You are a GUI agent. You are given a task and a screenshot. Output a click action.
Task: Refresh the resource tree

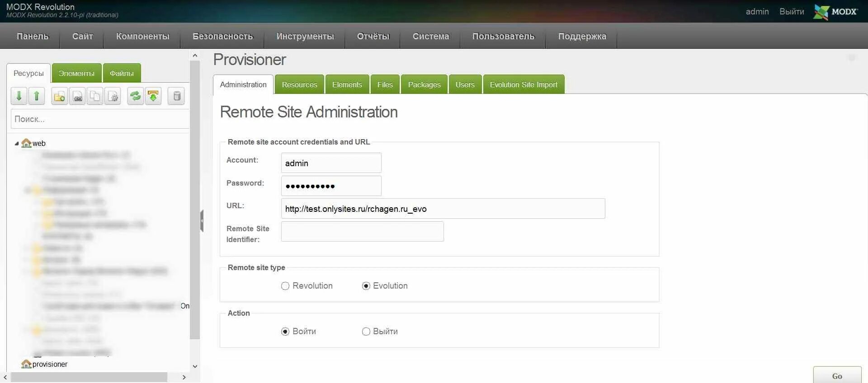pos(135,96)
